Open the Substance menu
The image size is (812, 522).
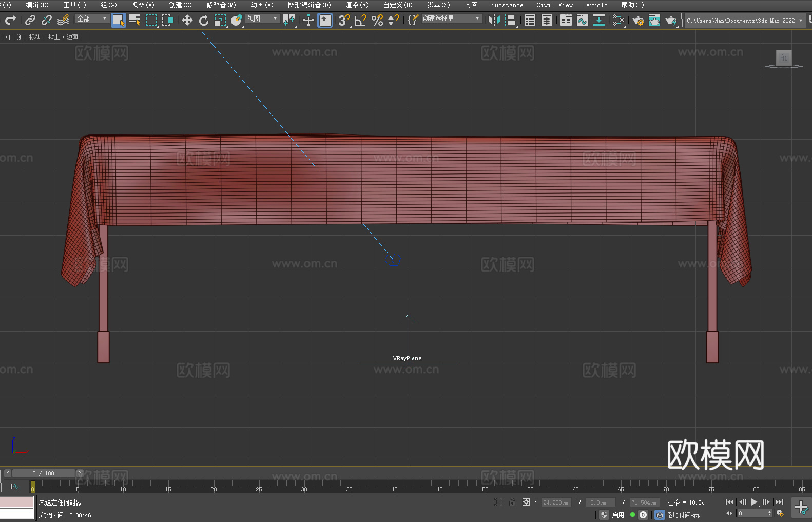pyautogui.click(x=507, y=5)
